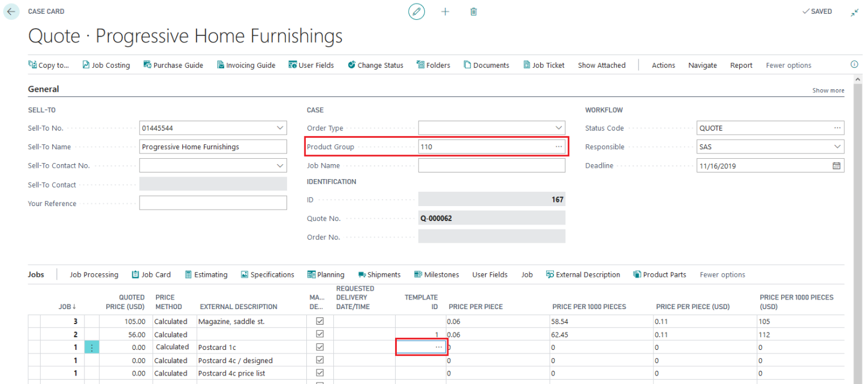Select the Postcard 4c price list cell
Viewport: 868px width, 384px height.
[251, 373]
